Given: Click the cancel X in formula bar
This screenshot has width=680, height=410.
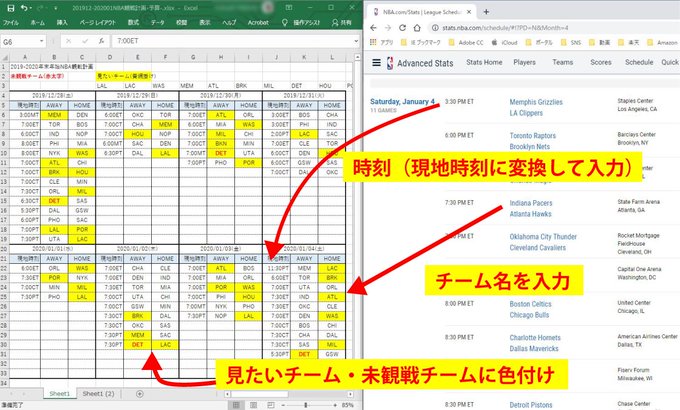Looking at the screenshot, I should [x=68, y=41].
